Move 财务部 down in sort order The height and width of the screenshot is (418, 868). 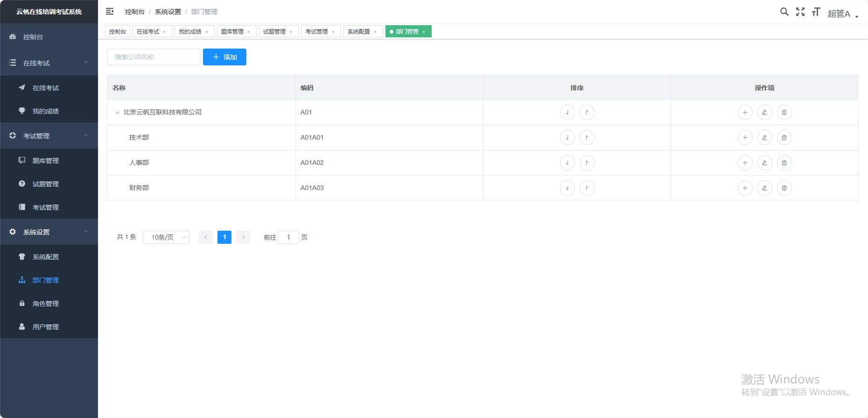pos(567,188)
